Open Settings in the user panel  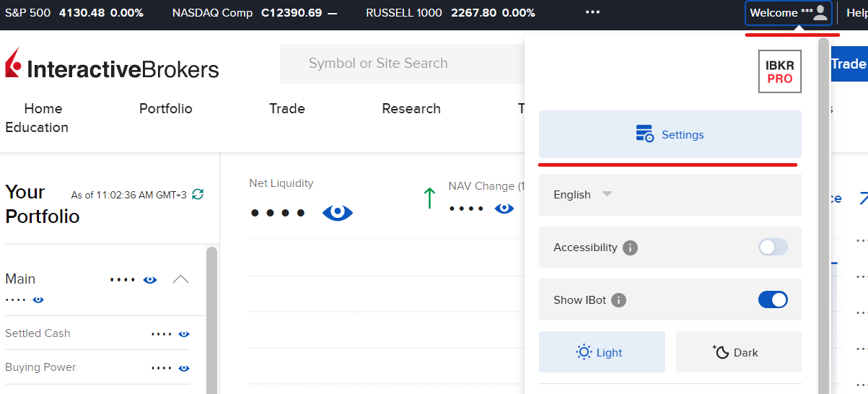(670, 135)
